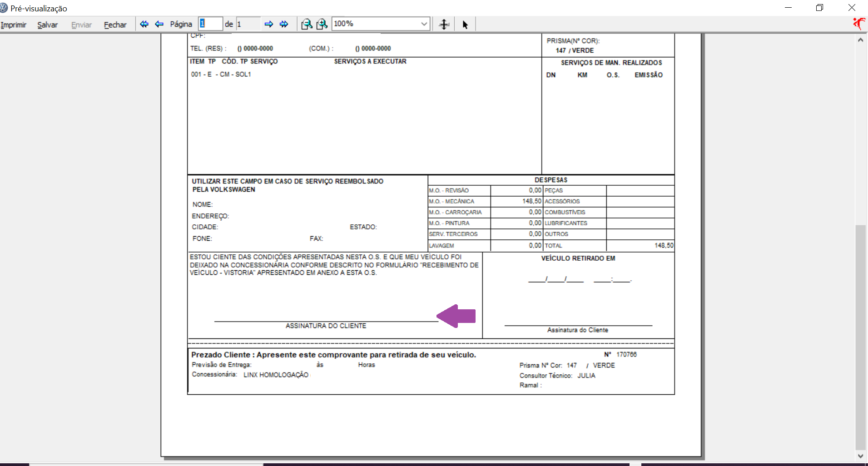Select the pan/move tool icon

click(444, 25)
